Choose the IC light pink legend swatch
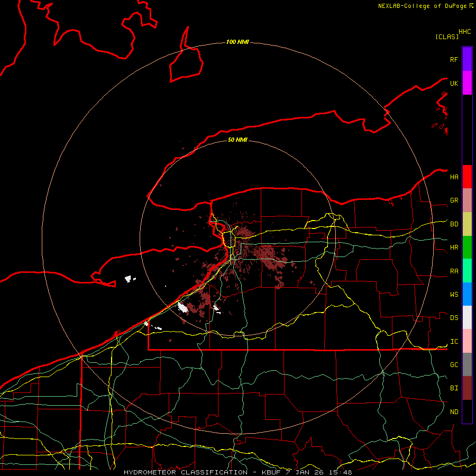476x476 pixels. 467,341
